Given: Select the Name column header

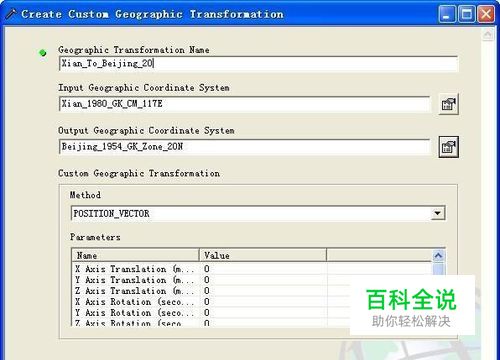Looking at the screenshot, I should pyautogui.click(x=136, y=256).
